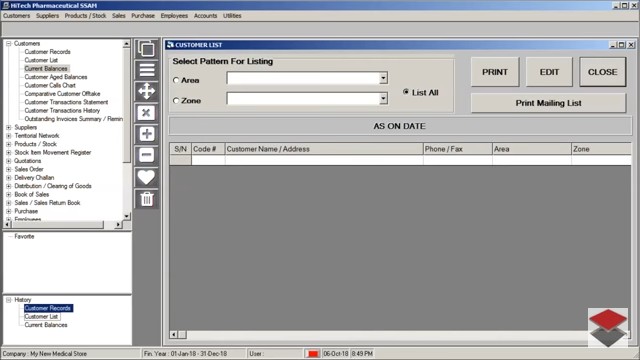Screen dimensions: 640x360
Task: Click the hamburger lines sidebar icon
Action: [x=146, y=70]
